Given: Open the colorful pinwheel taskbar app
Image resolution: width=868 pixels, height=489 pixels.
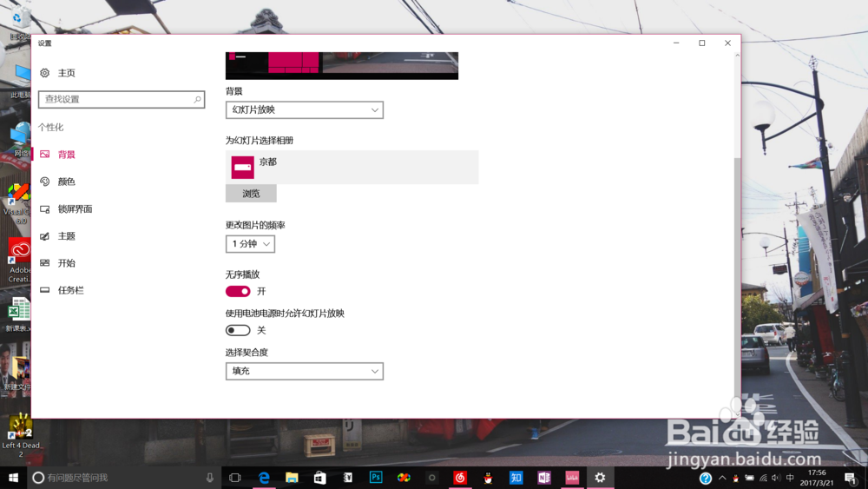Looking at the screenshot, I should point(404,478).
